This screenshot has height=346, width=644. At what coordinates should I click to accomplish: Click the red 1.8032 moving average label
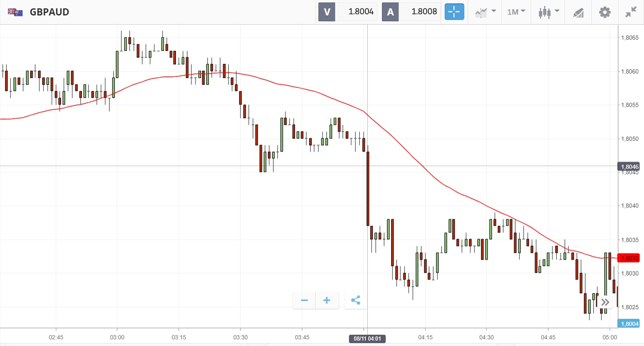(x=629, y=258)
